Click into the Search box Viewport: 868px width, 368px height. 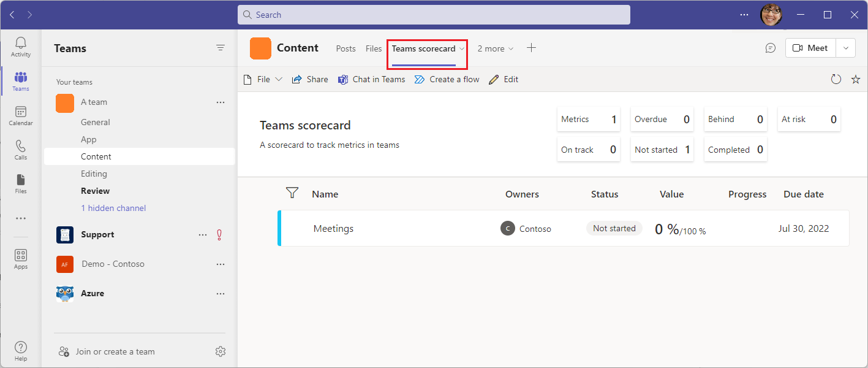tap(434, 15)
